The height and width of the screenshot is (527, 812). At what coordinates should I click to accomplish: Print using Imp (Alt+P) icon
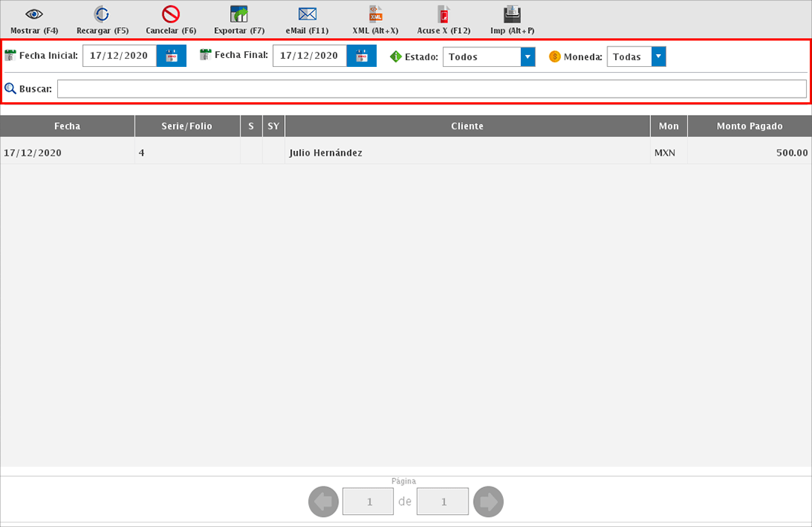[x=512, y=14]
